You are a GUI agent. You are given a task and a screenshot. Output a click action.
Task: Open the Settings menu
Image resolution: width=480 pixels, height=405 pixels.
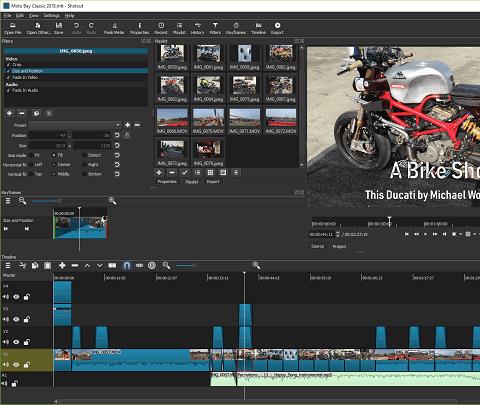pyautogui.click(x=52, y=16)
